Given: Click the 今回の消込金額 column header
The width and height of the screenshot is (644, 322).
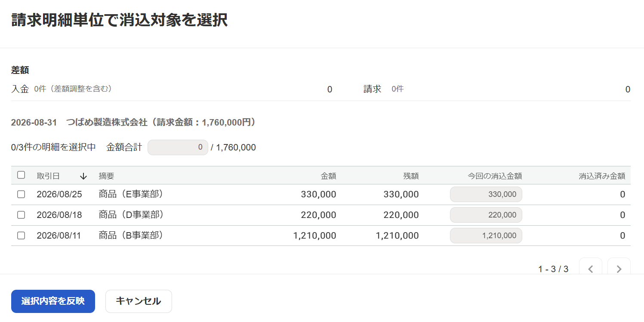Looking at the screenshot, I should point(495,176).
